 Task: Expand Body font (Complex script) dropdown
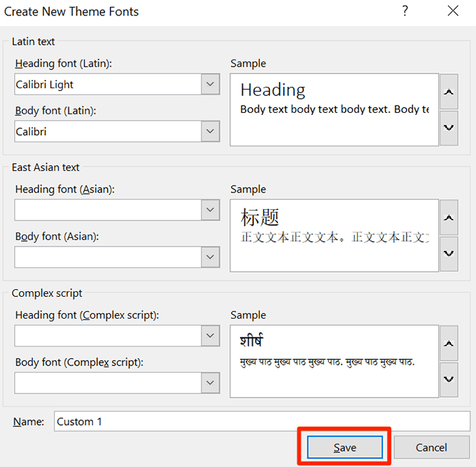pos(211,382)
